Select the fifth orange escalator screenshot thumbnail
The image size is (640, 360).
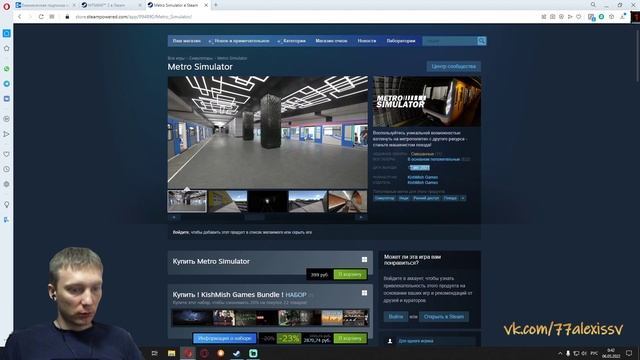(x=347, y=201)
